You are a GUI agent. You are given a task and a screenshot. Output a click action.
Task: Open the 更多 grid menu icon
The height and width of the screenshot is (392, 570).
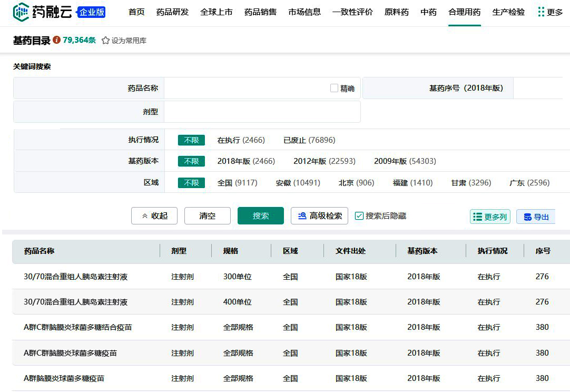tap(541, 12)
